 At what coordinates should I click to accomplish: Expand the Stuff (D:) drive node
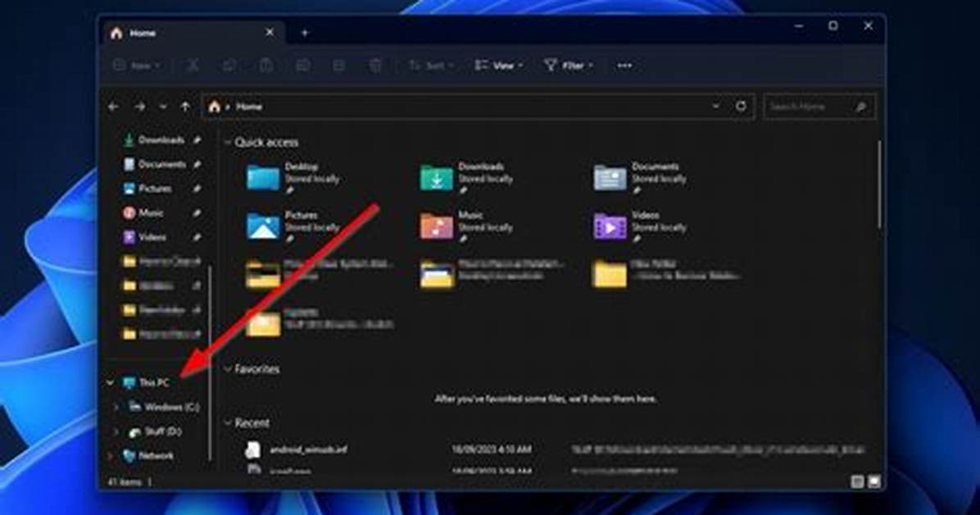(x=116, y=432)
